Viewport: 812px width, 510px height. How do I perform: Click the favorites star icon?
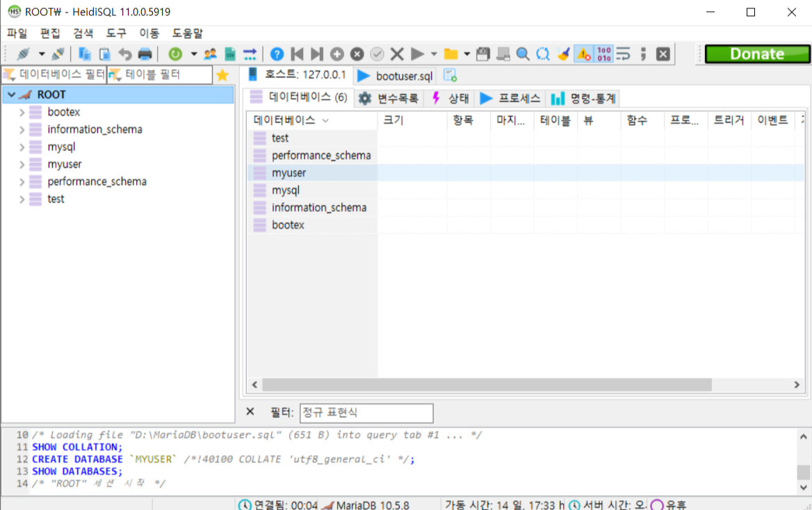pos(222,75)
